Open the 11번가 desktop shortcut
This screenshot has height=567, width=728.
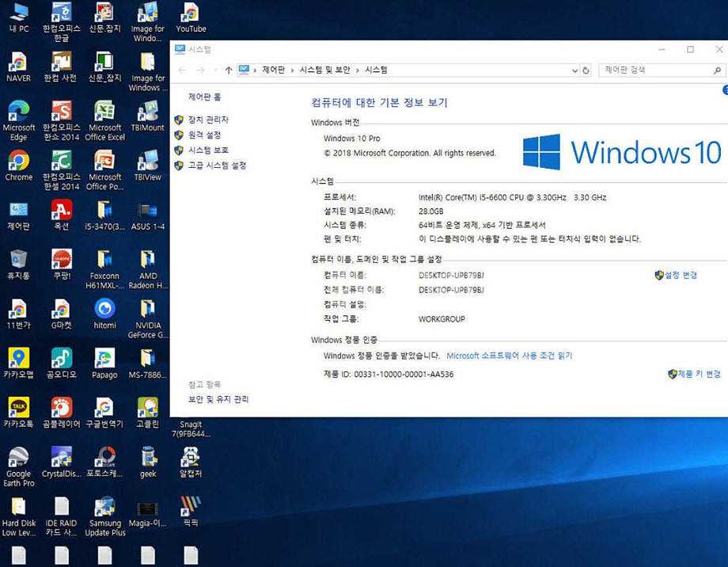click(18, 314)
